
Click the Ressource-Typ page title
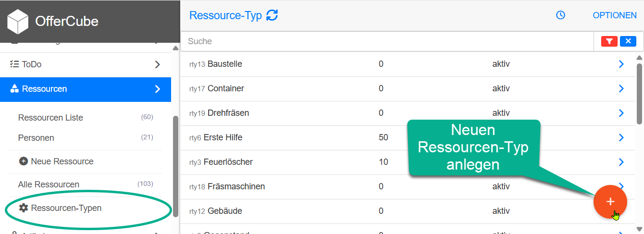pyautogui.click(x=225, y=15)
